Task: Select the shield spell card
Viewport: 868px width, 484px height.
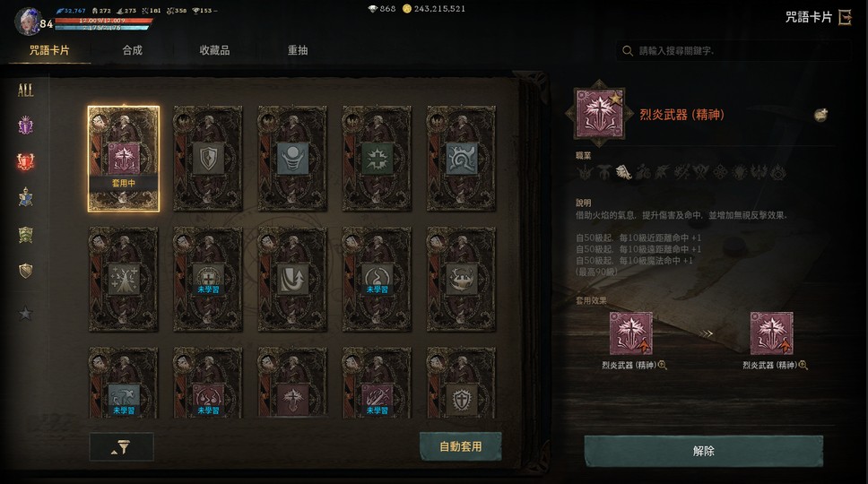Action: pos(208,159)
